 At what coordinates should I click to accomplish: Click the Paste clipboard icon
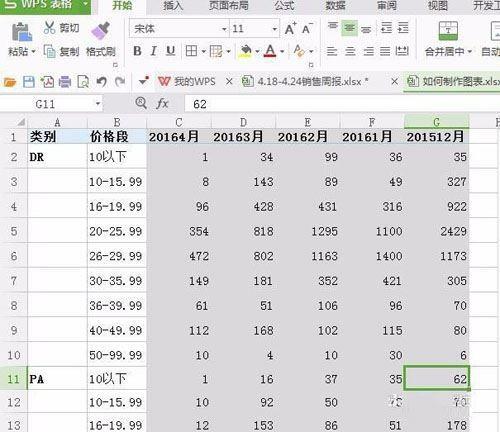(x=22, y=32)
